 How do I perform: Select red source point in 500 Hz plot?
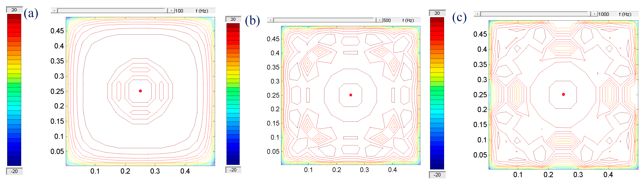(350, 95)
